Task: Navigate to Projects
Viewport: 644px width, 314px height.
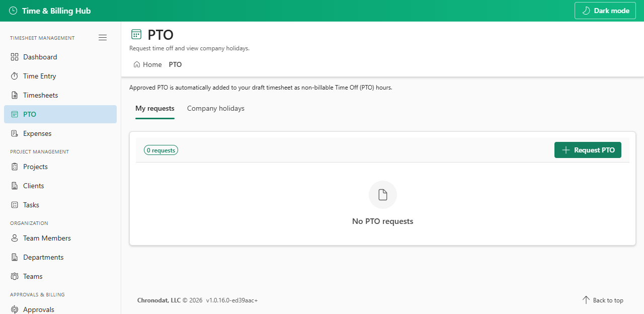Action: (60, 167)
